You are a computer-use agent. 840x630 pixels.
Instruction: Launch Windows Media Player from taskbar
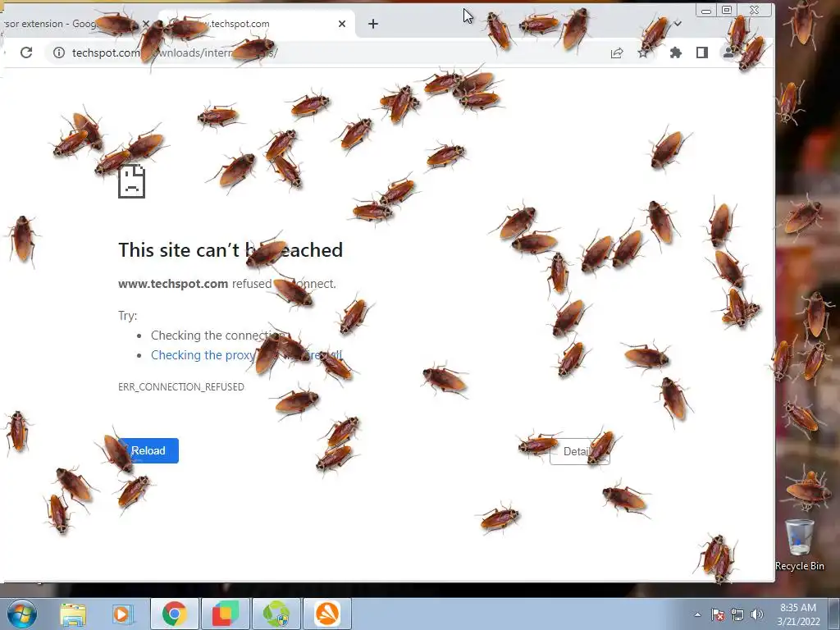click(122, 614)
